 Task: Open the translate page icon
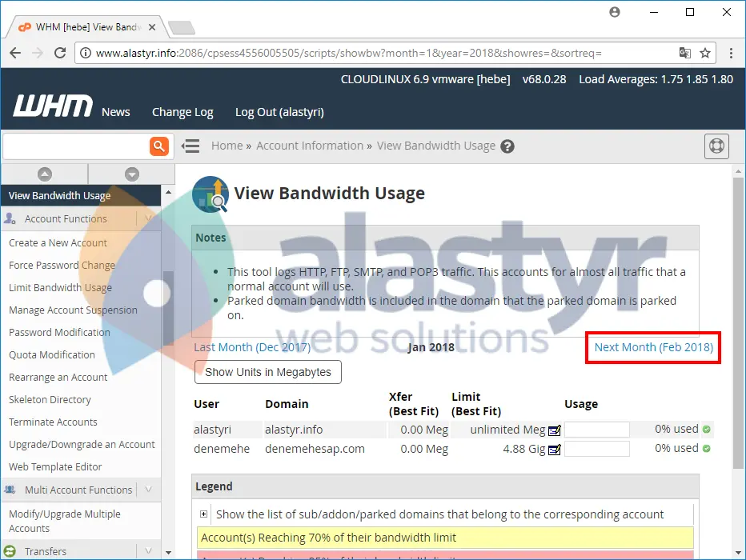click(684, 53)
